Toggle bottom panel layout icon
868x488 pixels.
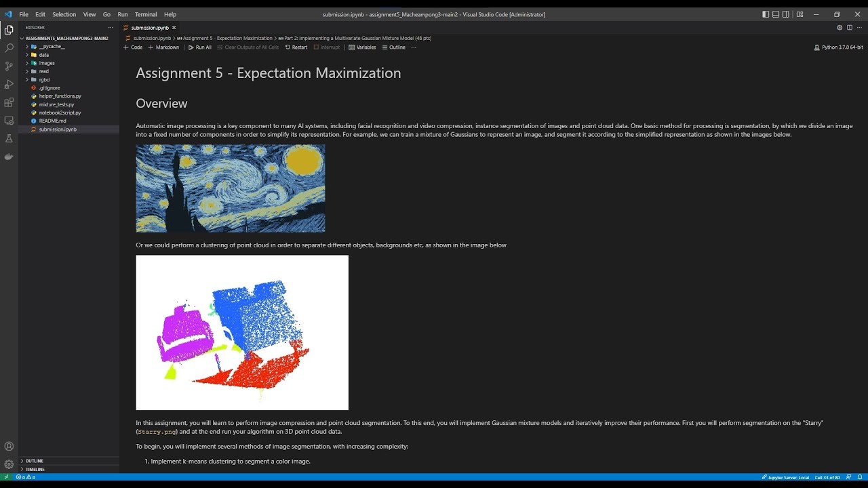coord(776,14)
